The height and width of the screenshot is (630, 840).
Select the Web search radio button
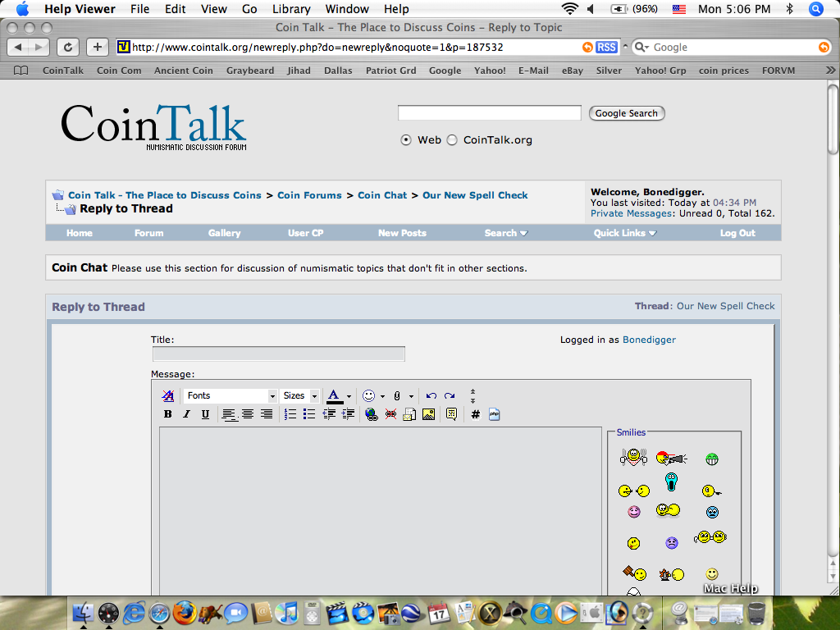[406, 139]
